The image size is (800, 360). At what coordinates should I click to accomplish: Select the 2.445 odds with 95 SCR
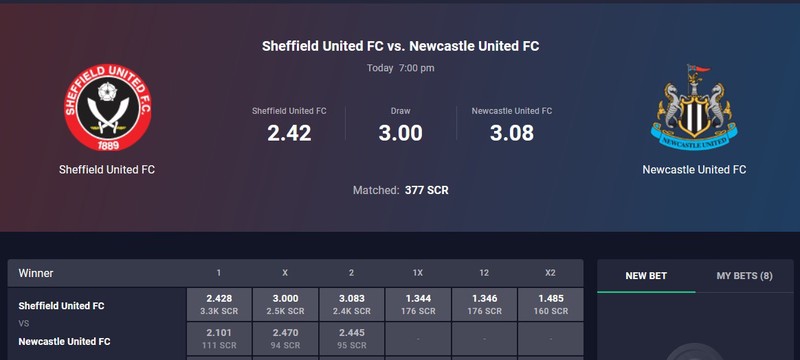[352, 339]
